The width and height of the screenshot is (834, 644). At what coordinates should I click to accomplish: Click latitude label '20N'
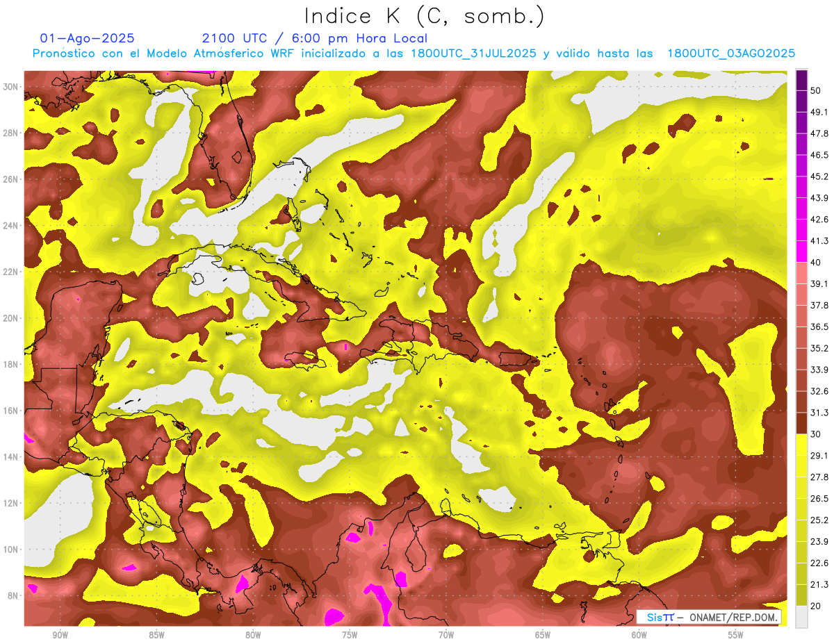click(x=10, y=318)
